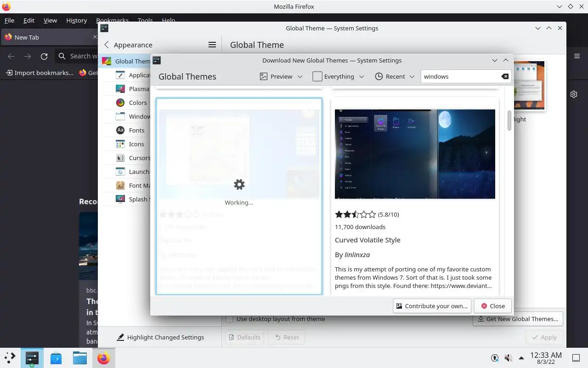The width and height of the screenshot is (588, 368).
Task: Toggle 'Use desktop layout from theme' checkbox
Action: 229,319
